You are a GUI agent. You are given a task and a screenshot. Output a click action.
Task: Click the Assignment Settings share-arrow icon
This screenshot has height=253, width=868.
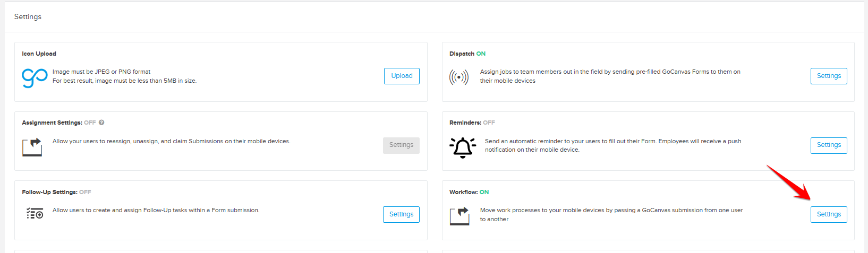[32, 147]
